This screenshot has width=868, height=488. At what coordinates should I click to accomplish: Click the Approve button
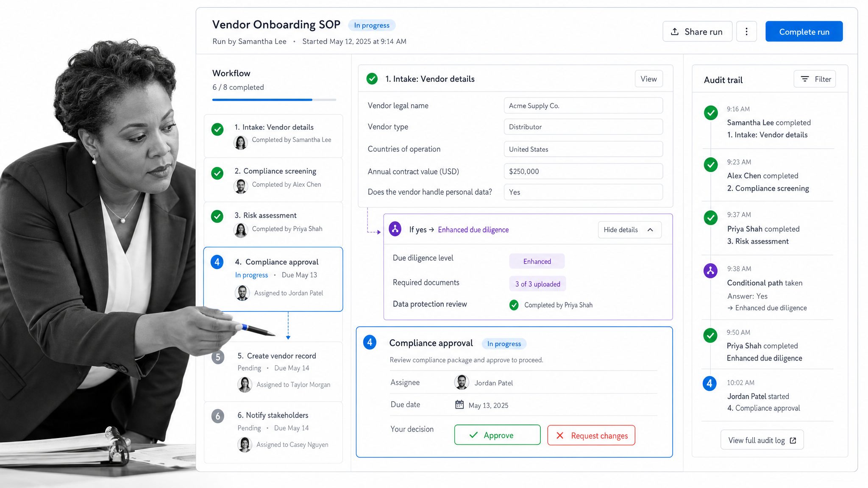click(497, 435)
